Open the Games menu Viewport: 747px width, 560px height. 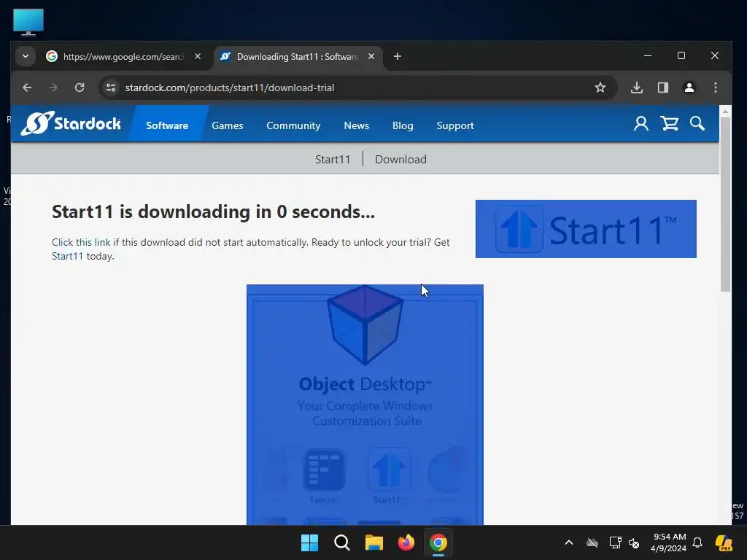[x=228, y=125]
